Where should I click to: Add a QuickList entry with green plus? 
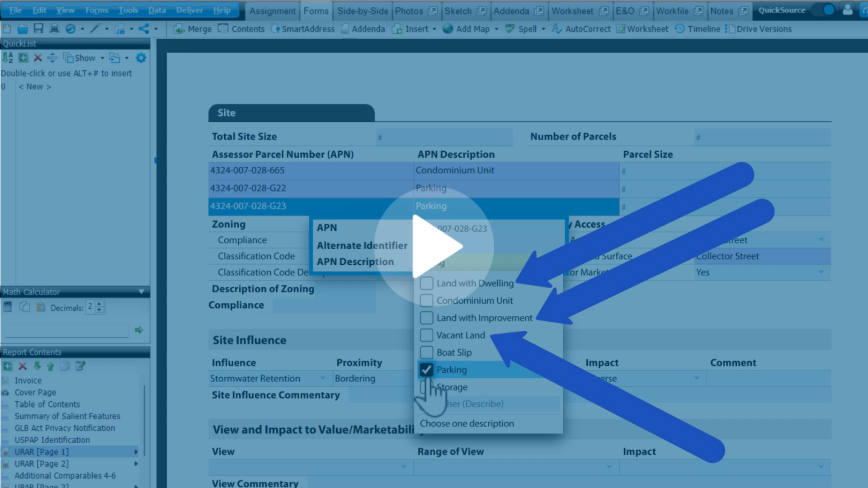[x=23, y=58]
